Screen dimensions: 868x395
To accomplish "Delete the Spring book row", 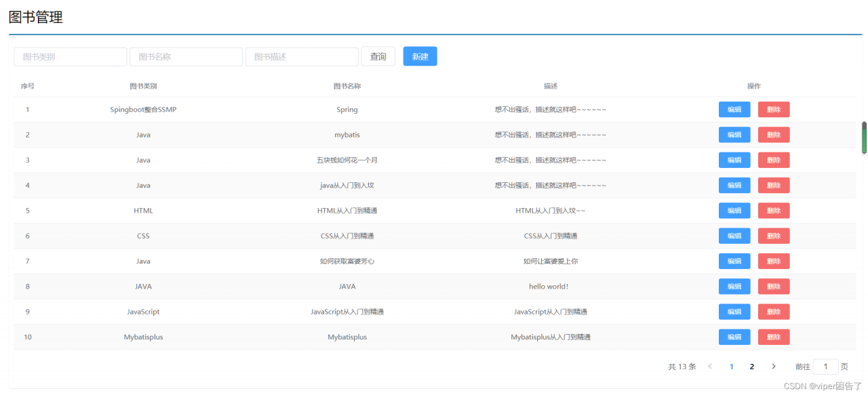I will pyautogui.click(x=774, y=110).
